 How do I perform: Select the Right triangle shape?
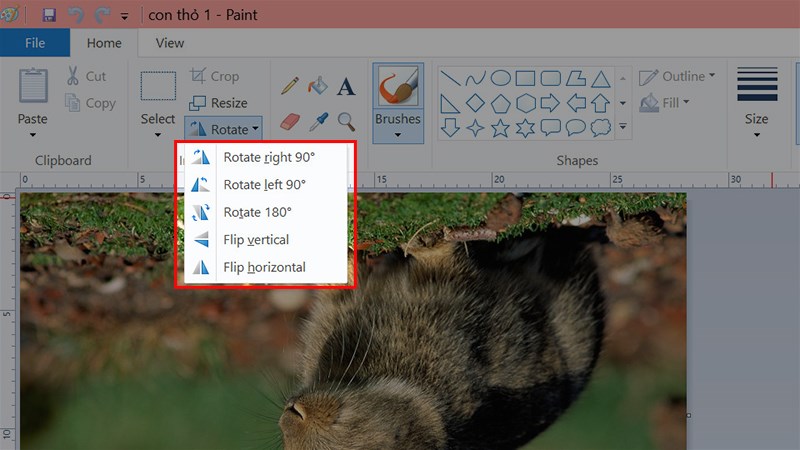pos(450,103)
